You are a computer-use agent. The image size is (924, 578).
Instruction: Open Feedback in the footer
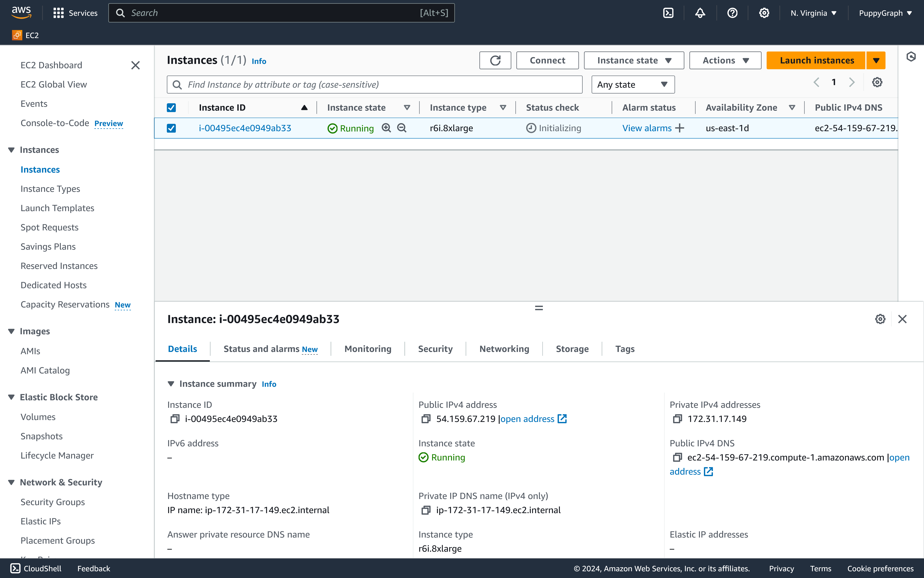[x=94, y=568]
